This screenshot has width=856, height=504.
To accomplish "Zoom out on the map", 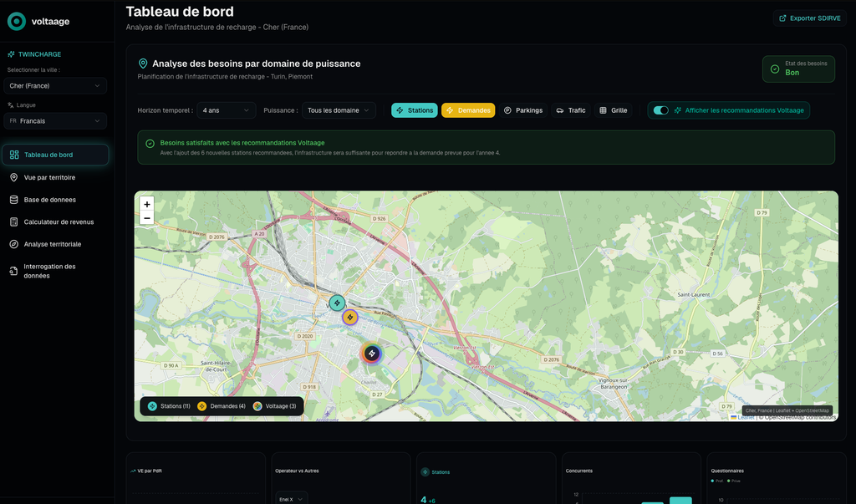I will pyautogui.click(x=147, y=218).
